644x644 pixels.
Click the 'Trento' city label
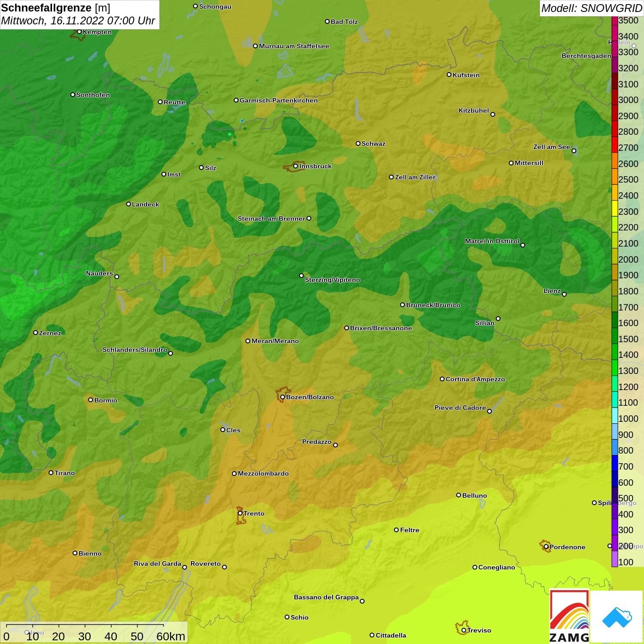tap(254, 513)
